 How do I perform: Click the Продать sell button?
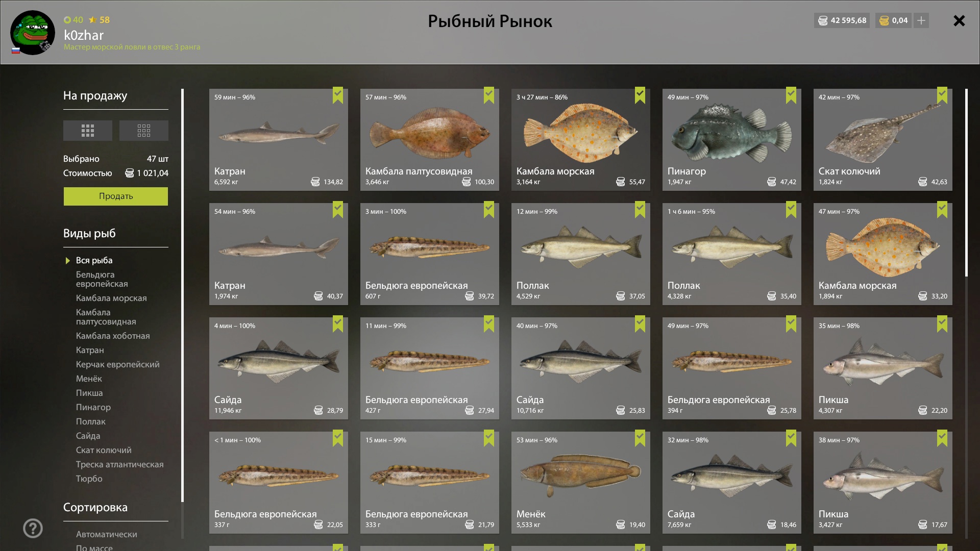tap(116, 196)
